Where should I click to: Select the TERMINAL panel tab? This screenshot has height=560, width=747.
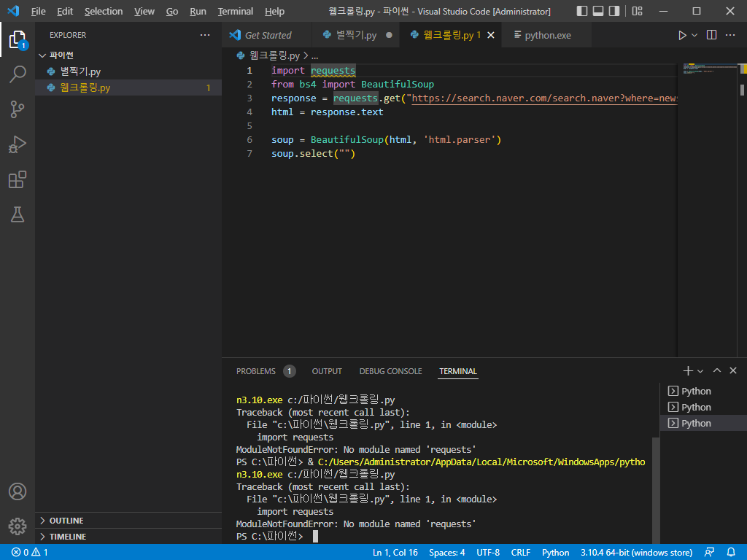458,371
